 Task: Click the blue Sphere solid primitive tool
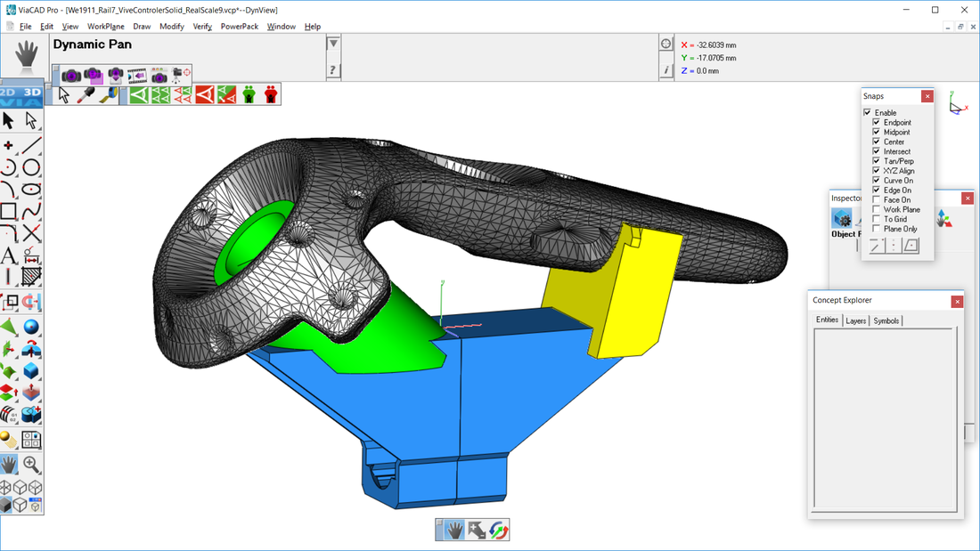click(x=32, y=328)
